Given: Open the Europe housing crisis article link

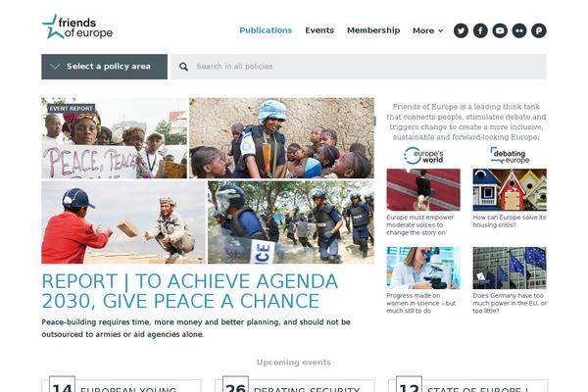Looking at the screenshot, I should 510,220.
